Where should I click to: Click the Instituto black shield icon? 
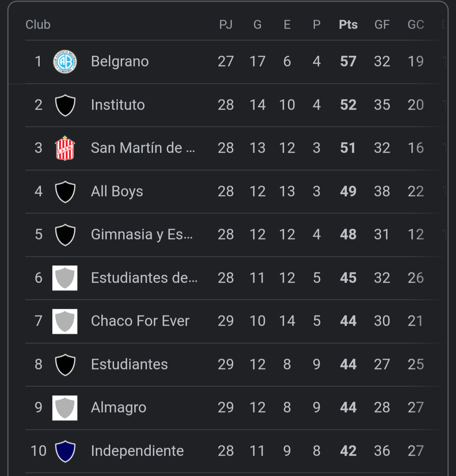point(65,105)
